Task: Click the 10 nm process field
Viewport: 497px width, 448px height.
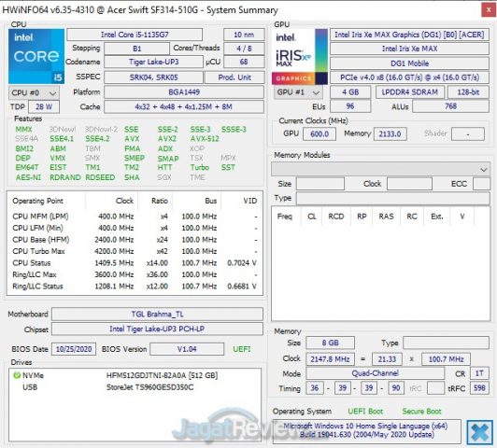Action: coord(244,35)
